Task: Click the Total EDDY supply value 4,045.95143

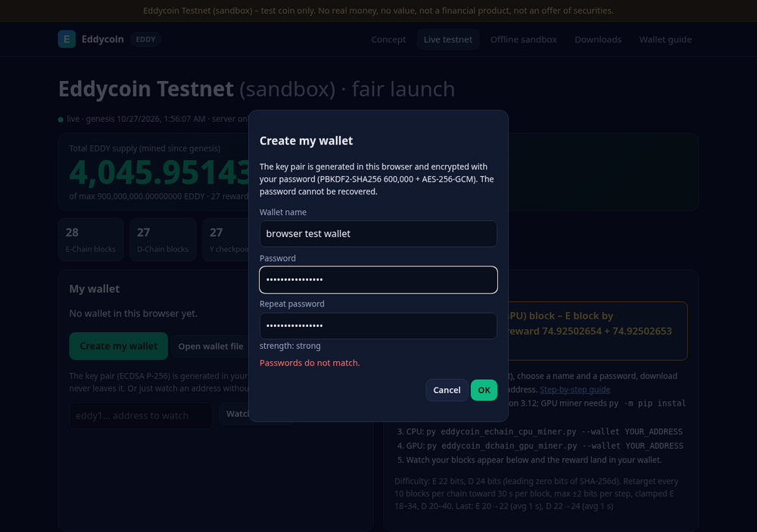Action: [x=159, y=173]
